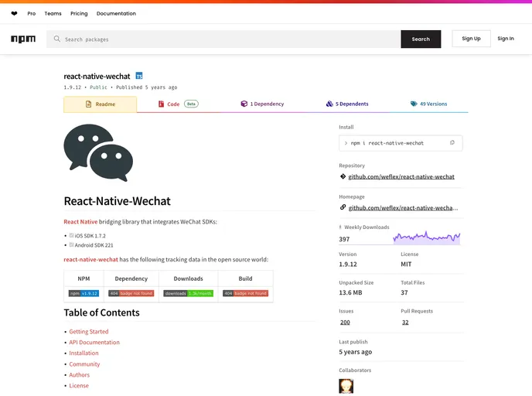532x396 pixels.
Task: Click the NPM version badge
Action: click(x=84, y=293)
